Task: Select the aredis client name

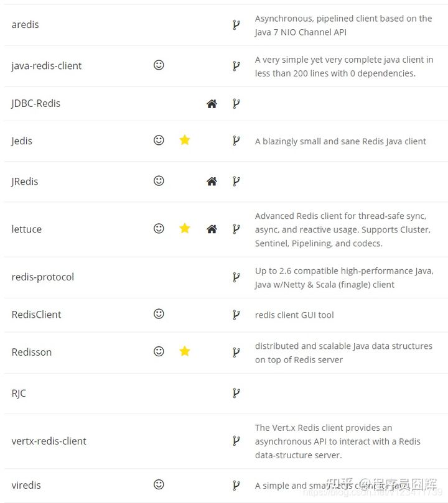Action: (25, 25)
